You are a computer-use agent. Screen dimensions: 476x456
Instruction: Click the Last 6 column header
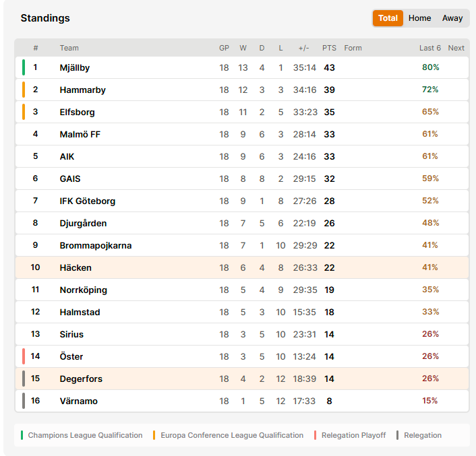point(430,48)
